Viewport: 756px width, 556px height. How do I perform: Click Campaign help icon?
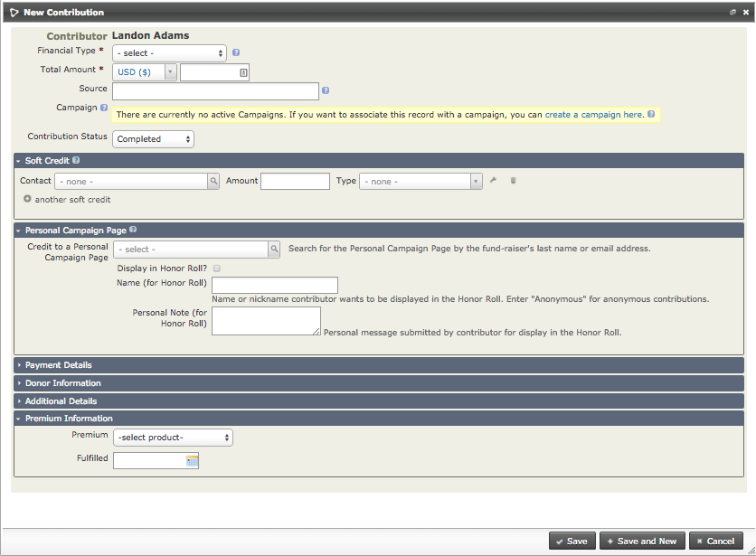click(x=105, y=108)
